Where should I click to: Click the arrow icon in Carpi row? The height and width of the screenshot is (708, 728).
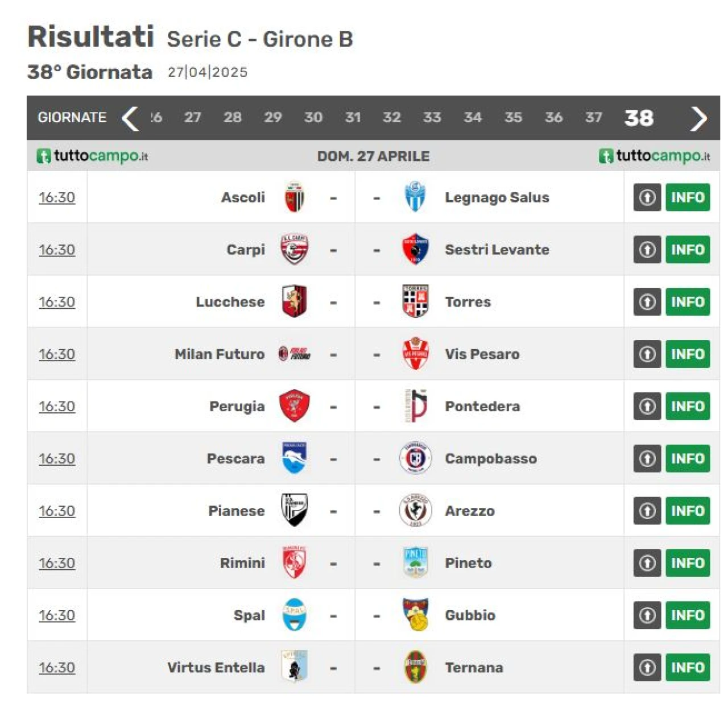point(647,250)
